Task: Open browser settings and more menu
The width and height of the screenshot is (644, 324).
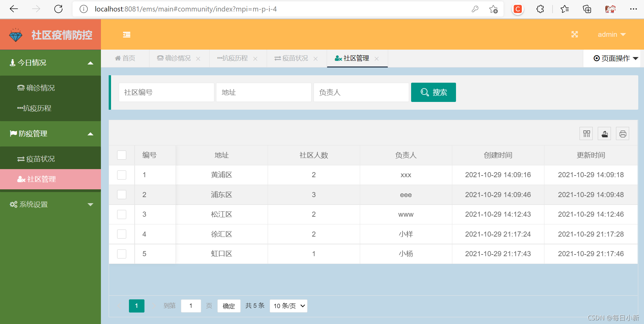Action: pos(633,9)
